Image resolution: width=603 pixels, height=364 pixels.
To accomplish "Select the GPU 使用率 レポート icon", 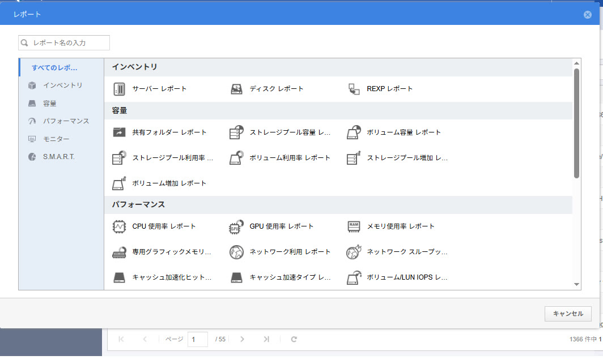I will tap(236, 226).
